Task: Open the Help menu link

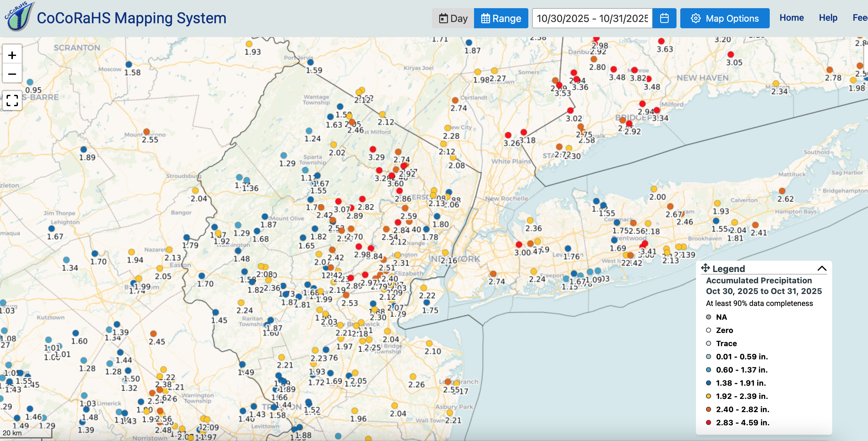Action: (828, 18)
